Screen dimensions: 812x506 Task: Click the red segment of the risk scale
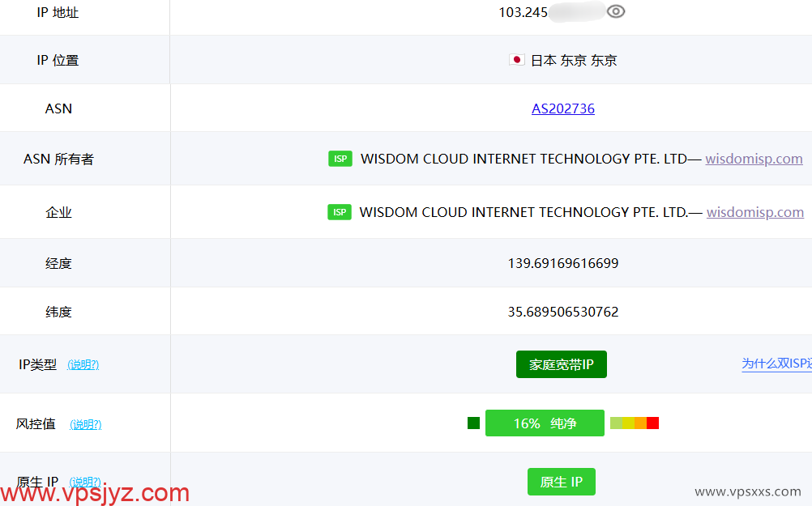[652, 423]
